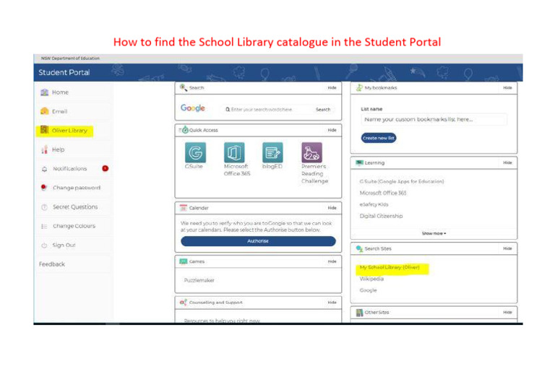
Task: Select Secret Questions in sidebar
Action: pyautogui.click(x=75, y=207)
